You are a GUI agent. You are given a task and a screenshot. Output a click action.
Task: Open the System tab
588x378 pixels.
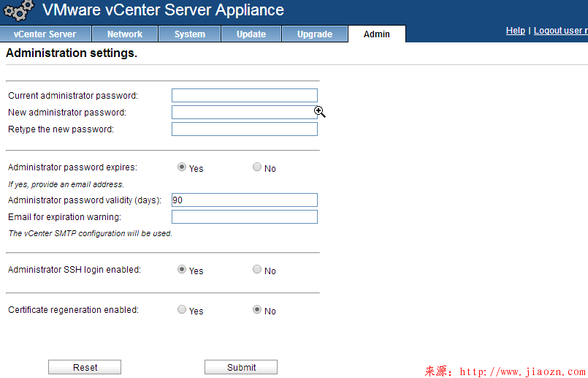click(189, 34)
